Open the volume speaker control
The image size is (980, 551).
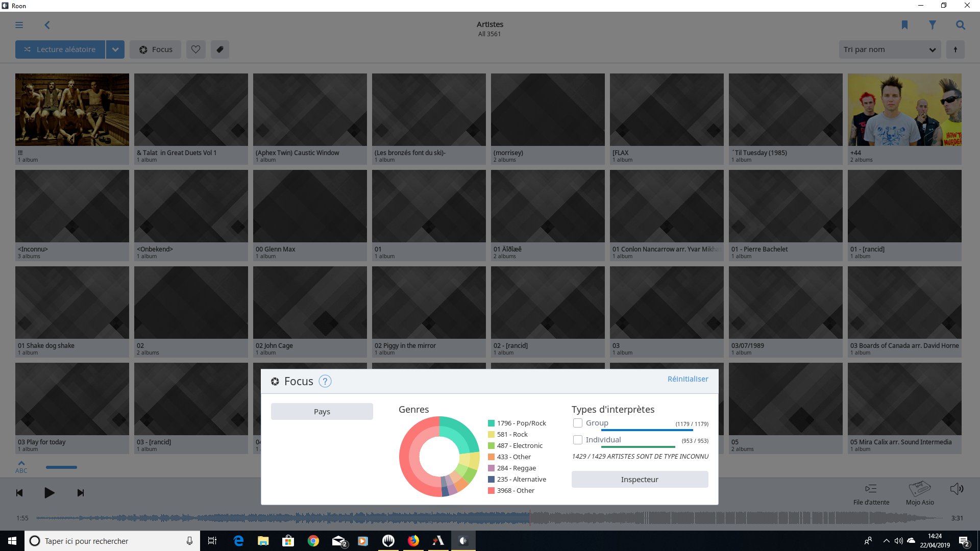click(x=957, y=489)
